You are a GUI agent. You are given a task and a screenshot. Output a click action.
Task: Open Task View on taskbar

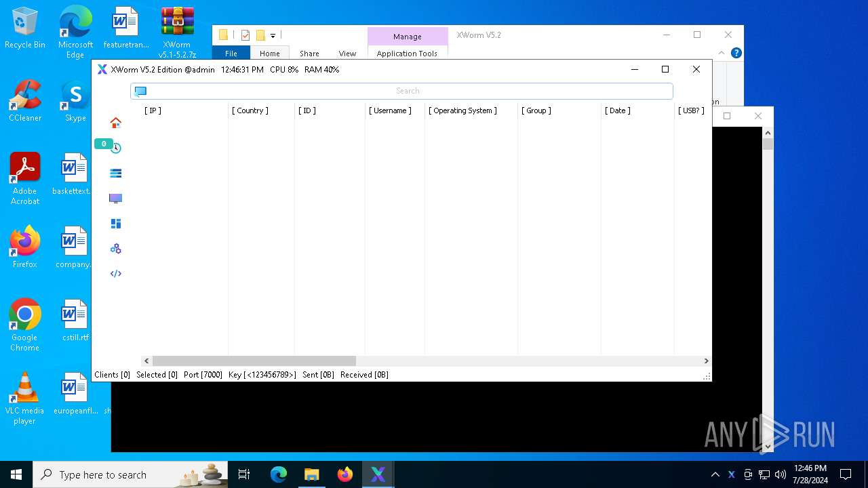coord(244,474)
